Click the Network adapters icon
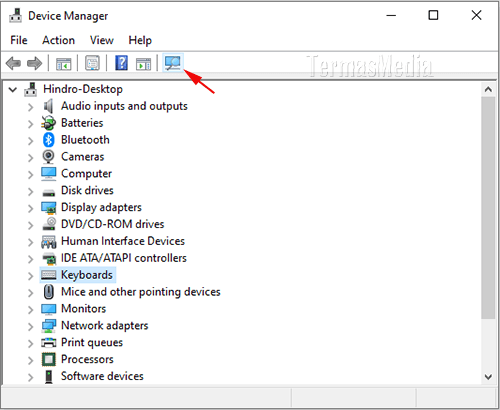The width and height of the screenshot is (500, 410). coord(49,326)
